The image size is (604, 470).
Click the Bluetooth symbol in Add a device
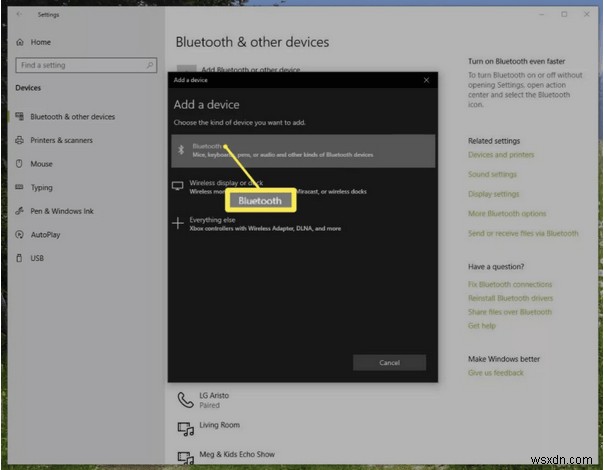(x=181, y=150)
